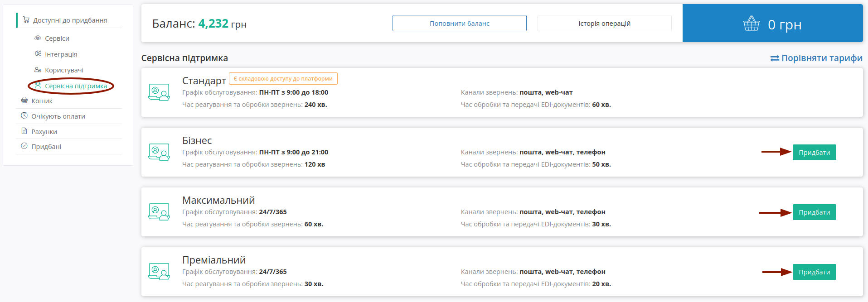Screen dimensions: 868x302
Task: Open the Інтеграція menu item
Action: [61, 54]
